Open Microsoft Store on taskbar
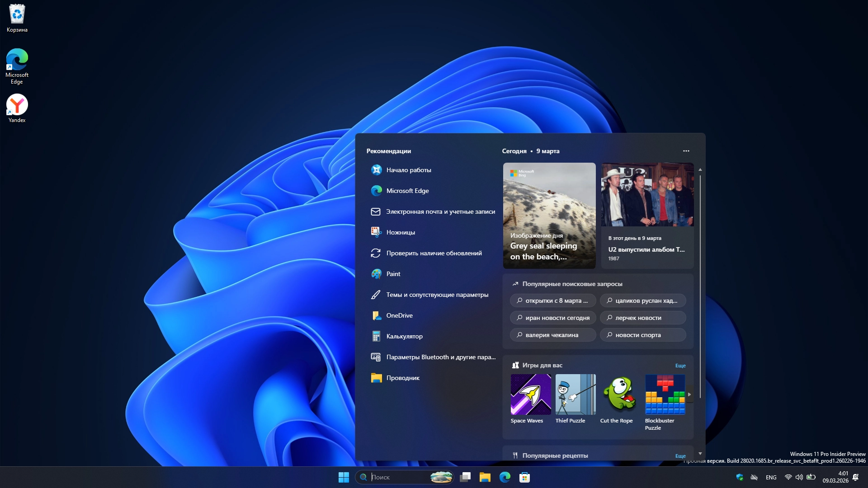Viewport: 868px width, 488px height. click(524, 477)
